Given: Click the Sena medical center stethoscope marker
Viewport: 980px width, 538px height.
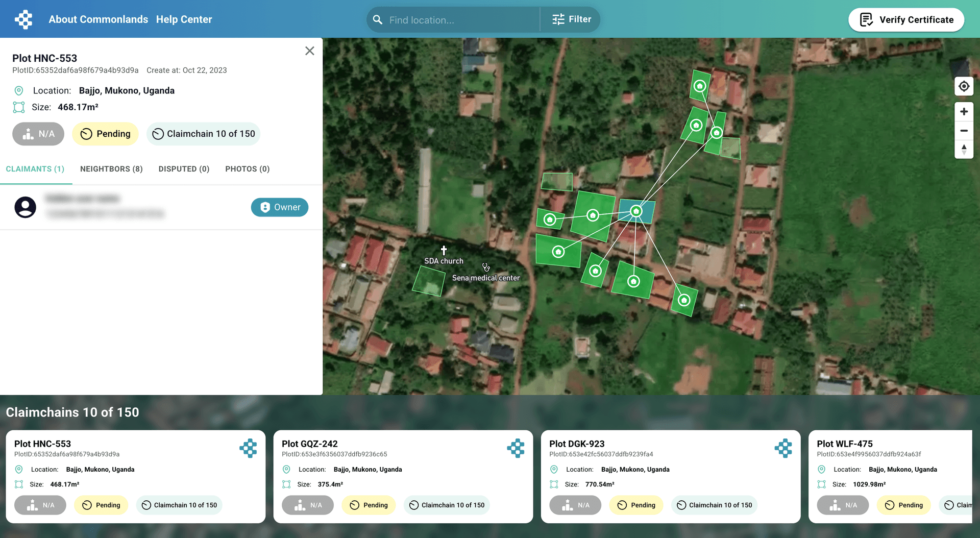Looking at the screenshot, I should coord(486,267).
